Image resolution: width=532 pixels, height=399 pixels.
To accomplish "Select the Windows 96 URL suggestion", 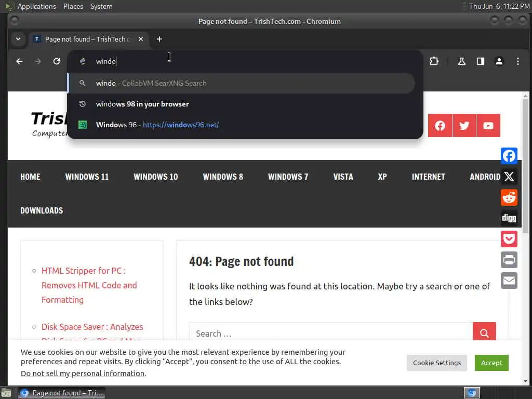I will (x=241, y=125).
